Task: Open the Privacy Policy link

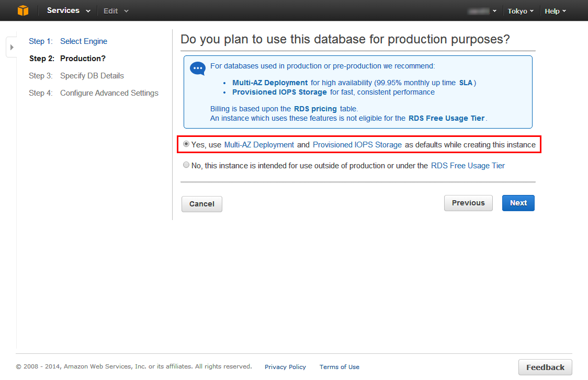Action: [286, 367]
